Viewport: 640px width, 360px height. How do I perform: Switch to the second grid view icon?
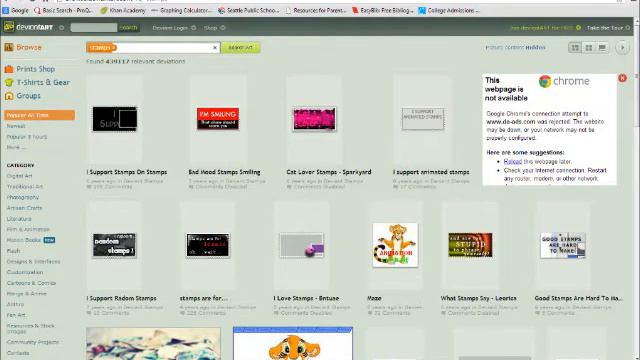tap(589, 48)
